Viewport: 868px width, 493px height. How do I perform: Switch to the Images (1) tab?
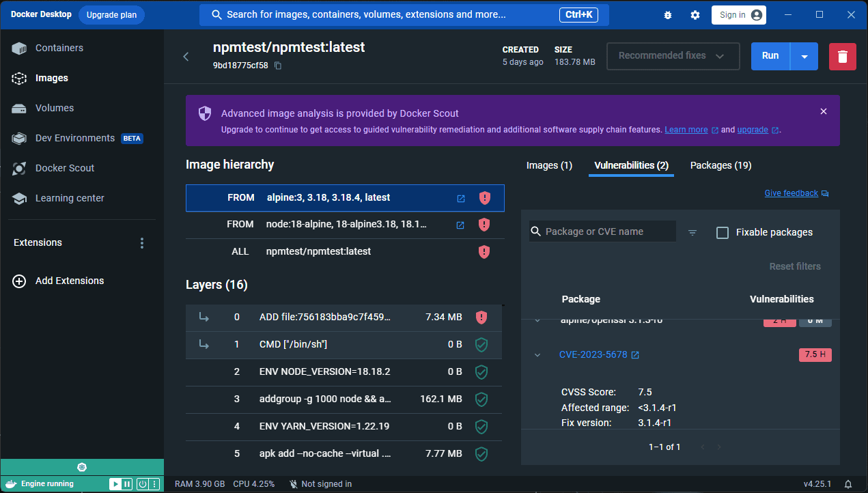point(549,165)
